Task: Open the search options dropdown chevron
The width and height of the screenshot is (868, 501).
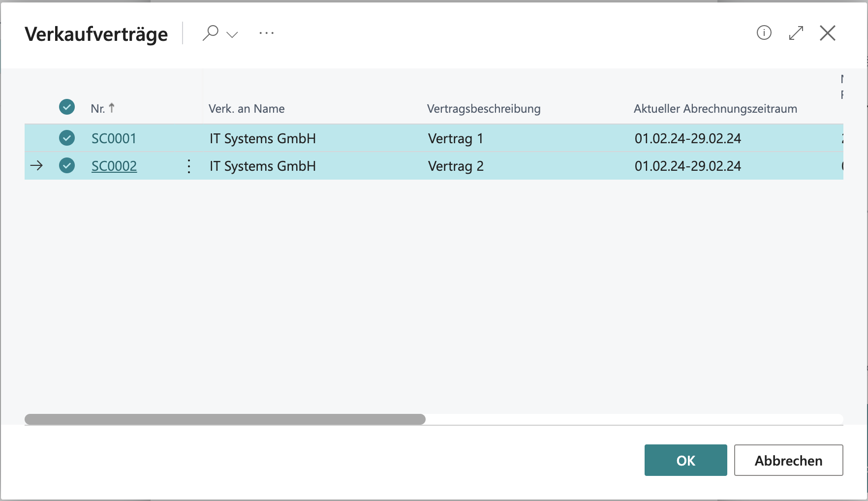Action: pyautogui.click(x=232, y=34)
